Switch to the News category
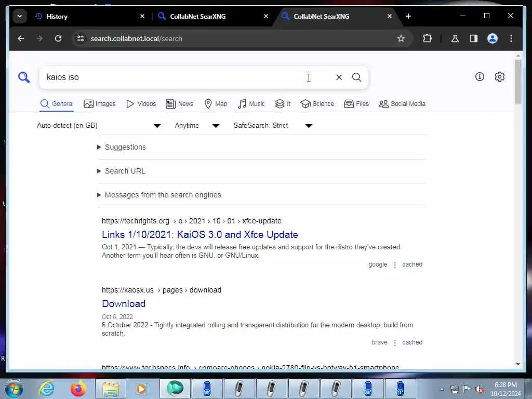The width and height of the screenshot is (532, 399). click(x=179, y=104)
